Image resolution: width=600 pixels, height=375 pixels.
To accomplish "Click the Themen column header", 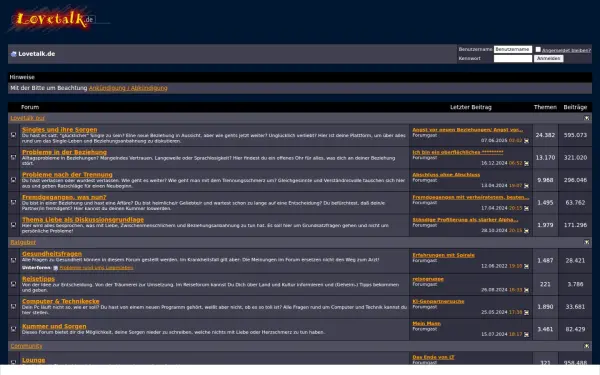I will click(x=545, y=107).
